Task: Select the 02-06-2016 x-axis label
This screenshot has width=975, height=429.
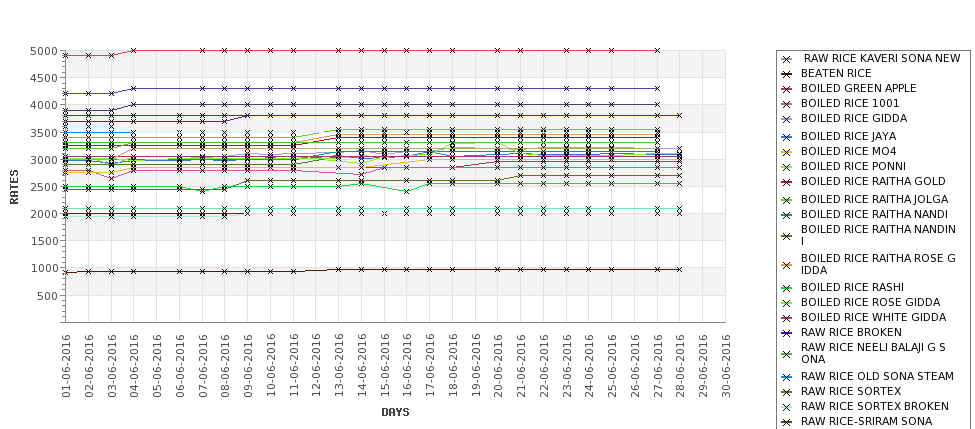Action: coord(88,366)
